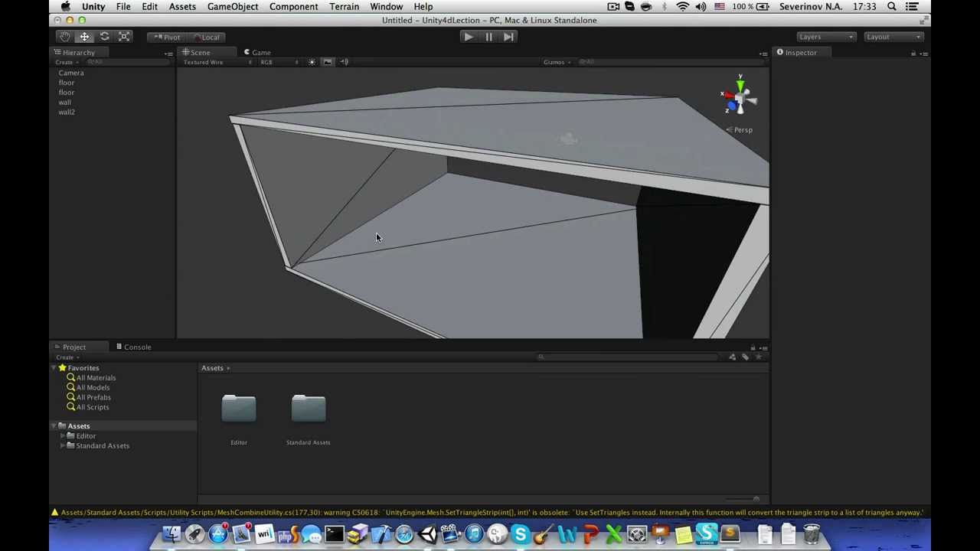The image size is (980, 551).
Task: Open the RGB render mode dropdown
Action: click(279, 62)
